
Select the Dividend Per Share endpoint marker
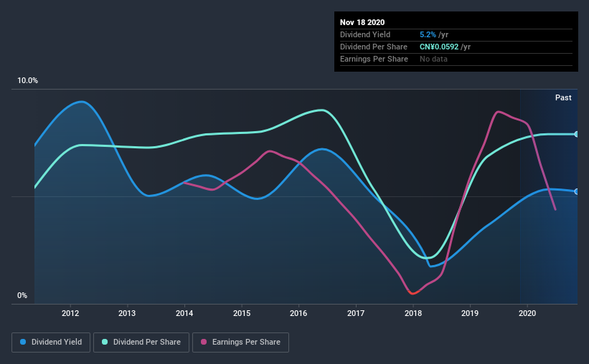(577, 134)
